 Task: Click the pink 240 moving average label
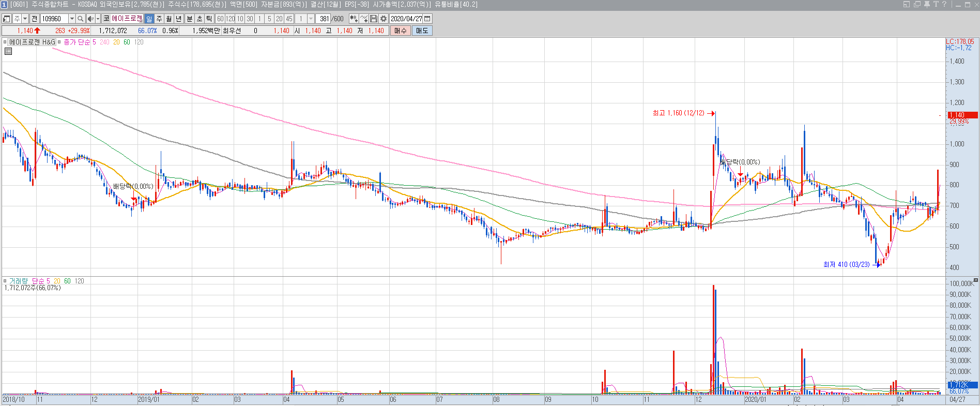coord(104,42)
